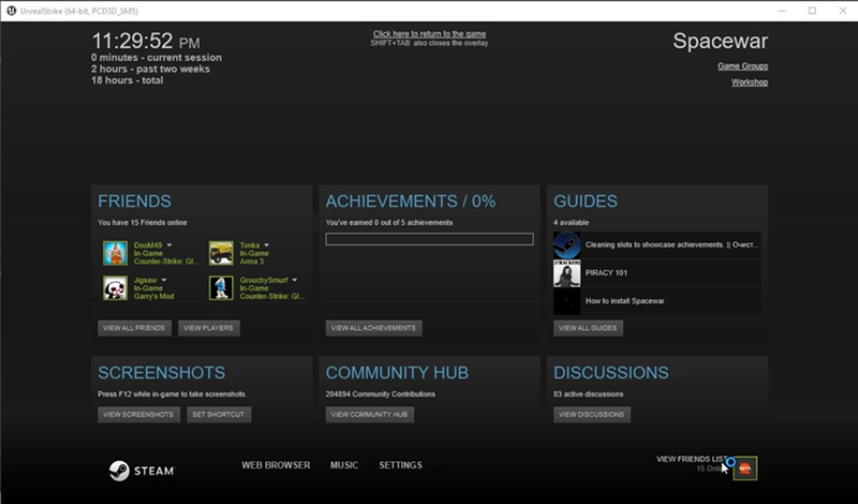Click the Unreal Engine title bar icon

tap(11, 11)
